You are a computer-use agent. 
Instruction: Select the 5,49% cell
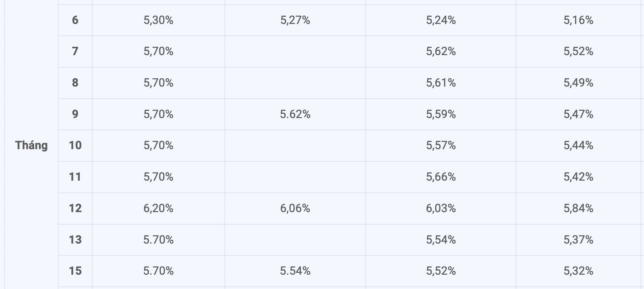(578, 83)
